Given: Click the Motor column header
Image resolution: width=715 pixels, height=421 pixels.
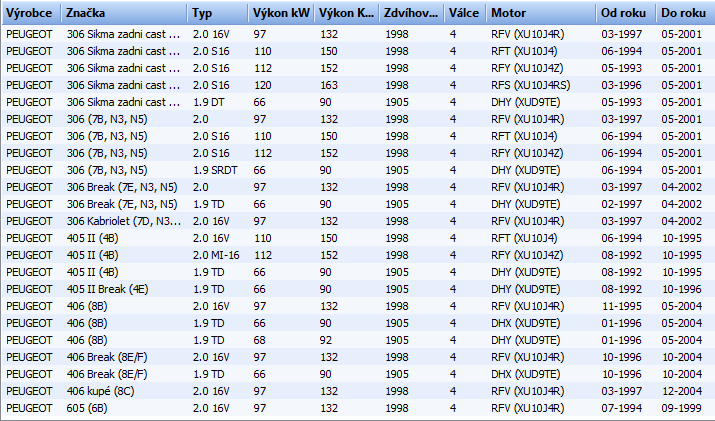Looking at the screenshot, I should pos(541,13).
